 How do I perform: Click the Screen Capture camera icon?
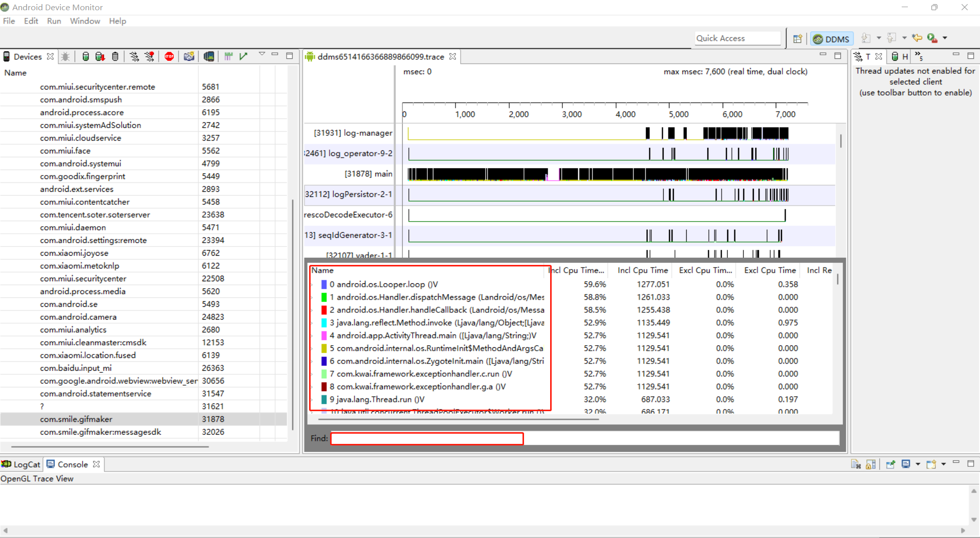click(189, 57)
